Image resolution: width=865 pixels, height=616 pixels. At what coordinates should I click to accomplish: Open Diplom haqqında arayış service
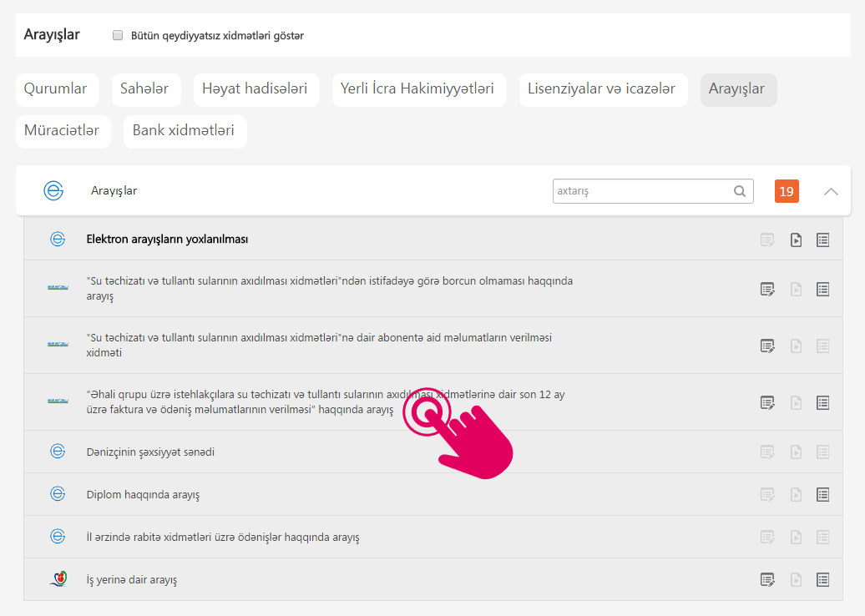coord(143,495)
